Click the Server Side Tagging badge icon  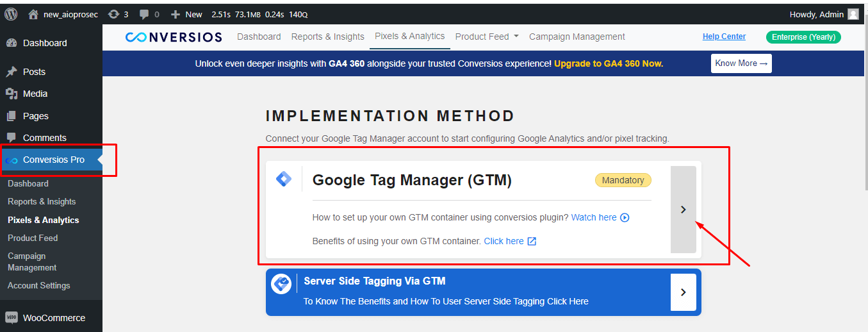point(281,284)
